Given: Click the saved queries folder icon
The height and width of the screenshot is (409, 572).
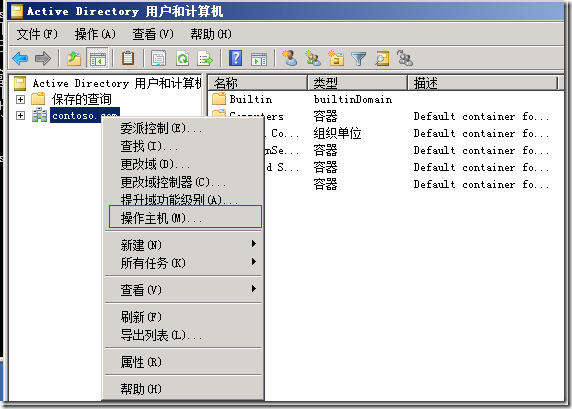Looking at the screenshot, I should tap(38, 99).
